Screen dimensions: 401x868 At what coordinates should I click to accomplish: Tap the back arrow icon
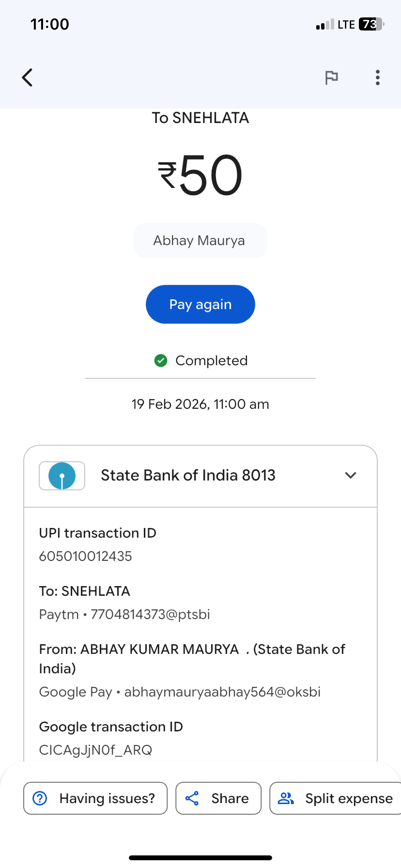pyautogui.click(x=28, y=77)
